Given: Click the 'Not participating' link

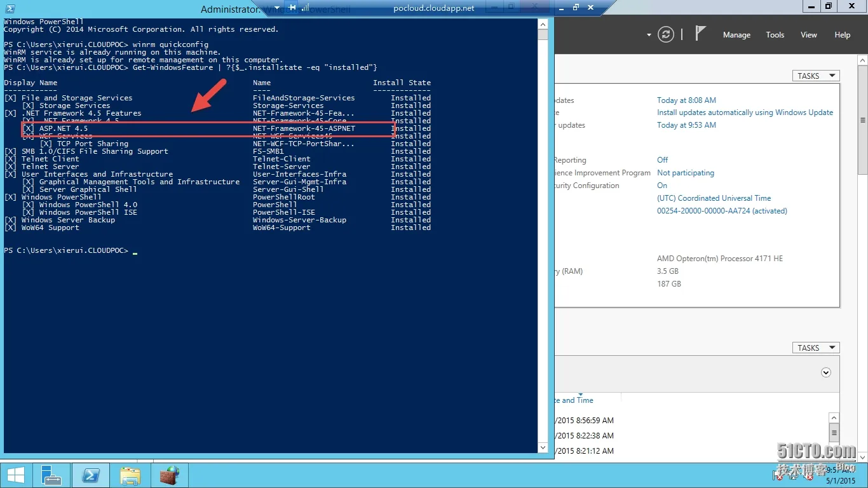Looking at the screenshot, I should [x=686, y=173].
